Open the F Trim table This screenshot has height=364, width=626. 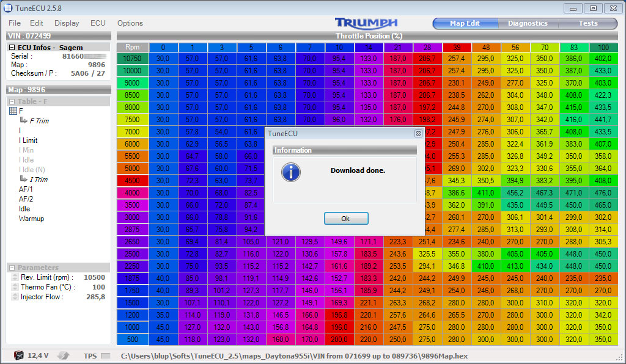[x=39, y=121]
